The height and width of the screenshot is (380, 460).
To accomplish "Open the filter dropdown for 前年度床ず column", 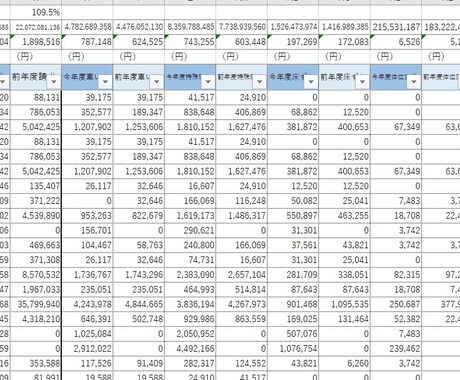I will coord(362,82).
